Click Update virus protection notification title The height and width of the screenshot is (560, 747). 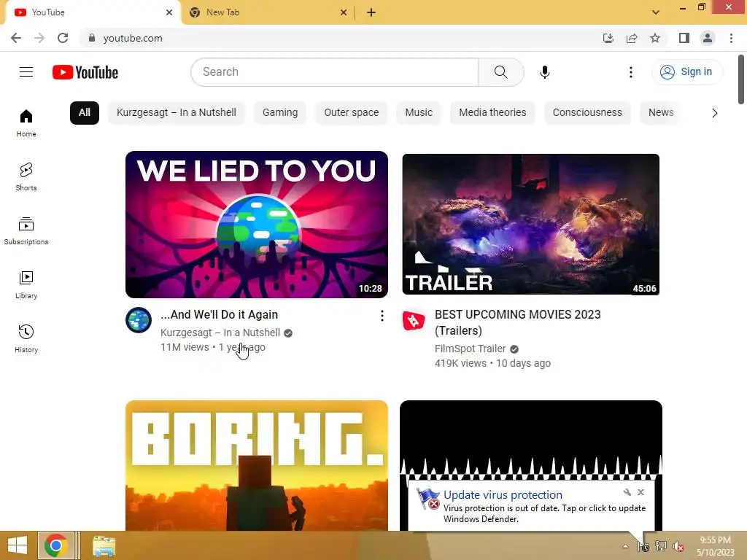click(503, 495)
